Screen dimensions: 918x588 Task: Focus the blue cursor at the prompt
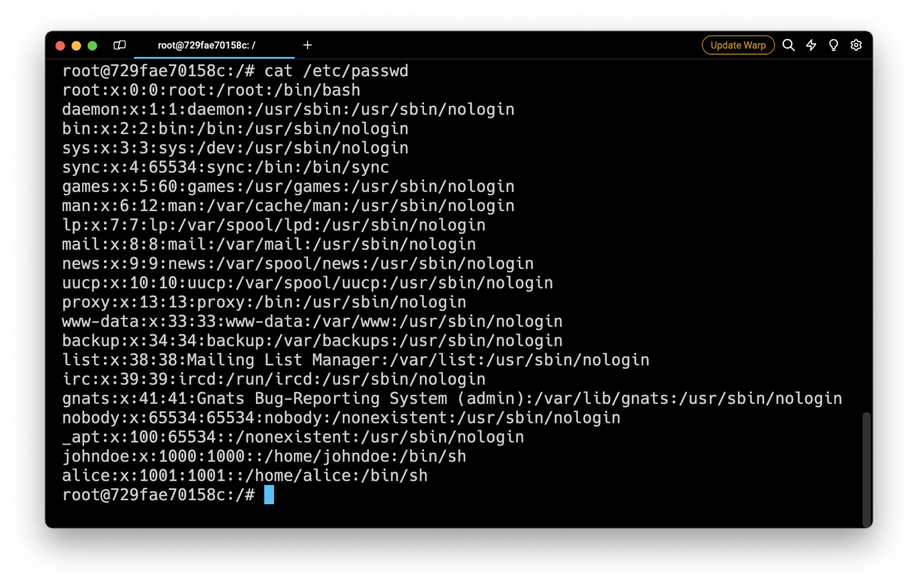point(269,494)
